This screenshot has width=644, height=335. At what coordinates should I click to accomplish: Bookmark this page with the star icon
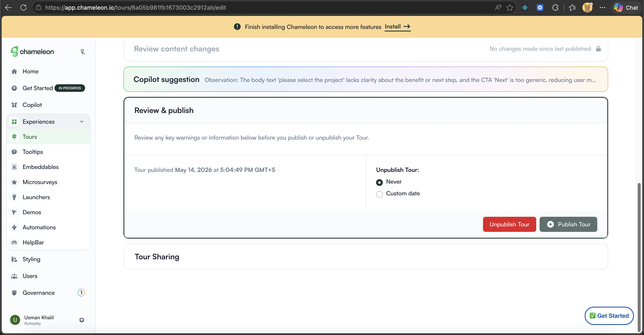510,8
